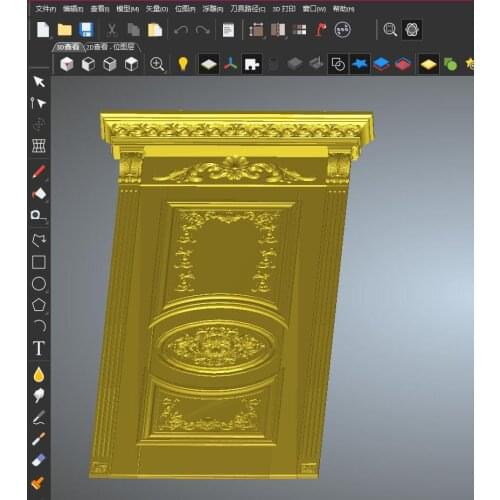Screen dimensions: 500x500
Task: Click the grey solid block icon
Action: [x=295, y=64]
